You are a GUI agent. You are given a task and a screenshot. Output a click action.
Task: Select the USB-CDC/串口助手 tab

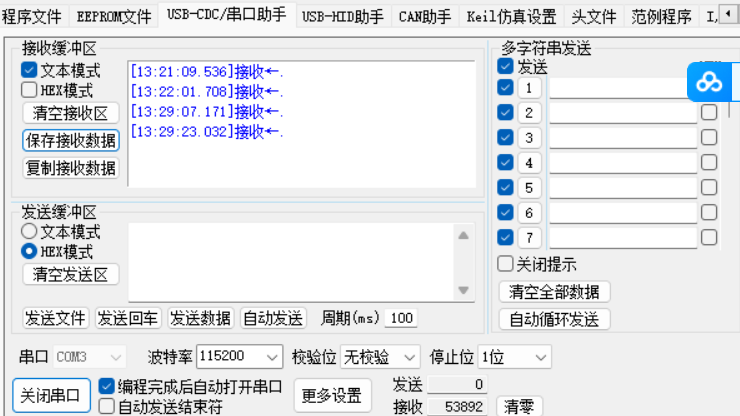click(x=227, y=15)
